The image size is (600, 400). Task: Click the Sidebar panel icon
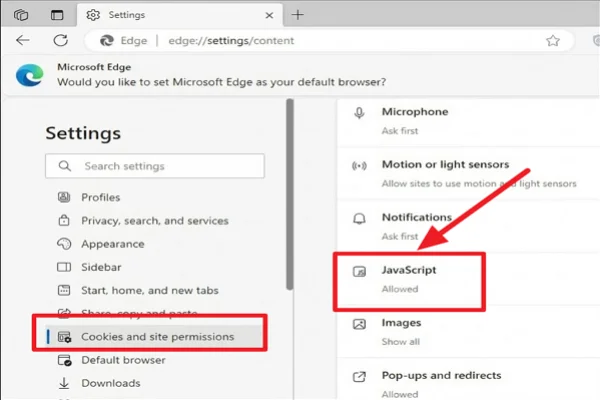64,267
